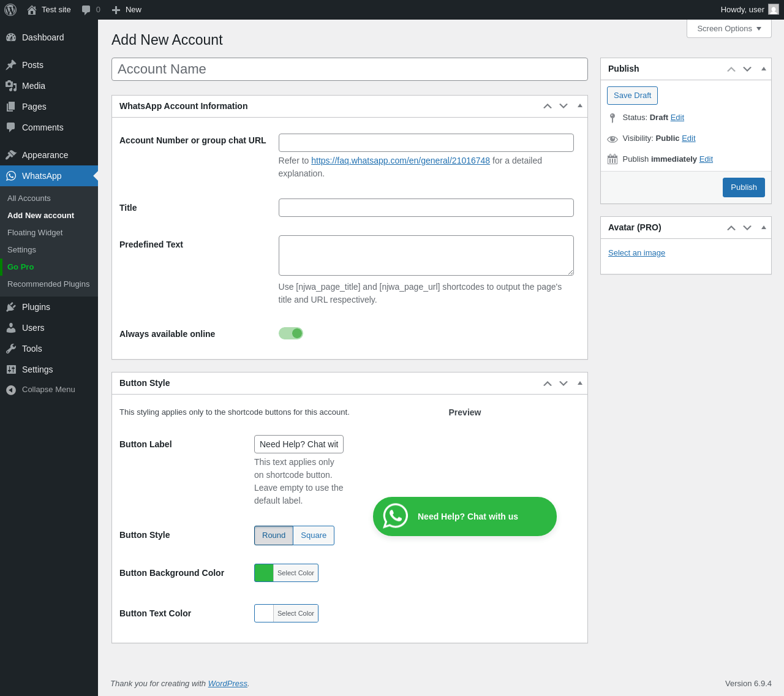Edit the Publish immediately schedule
The image size is (784, 696).
click(x=706, y=159)
